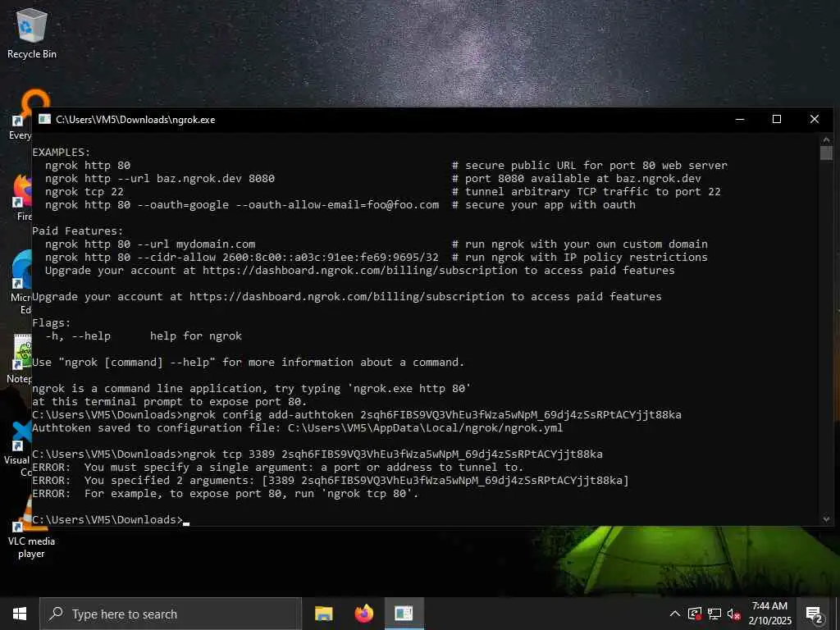The height and width of the screenshot is (630, 840).
Task: Click the '-h, --help' flag line
Action: (x=144, y=336)
